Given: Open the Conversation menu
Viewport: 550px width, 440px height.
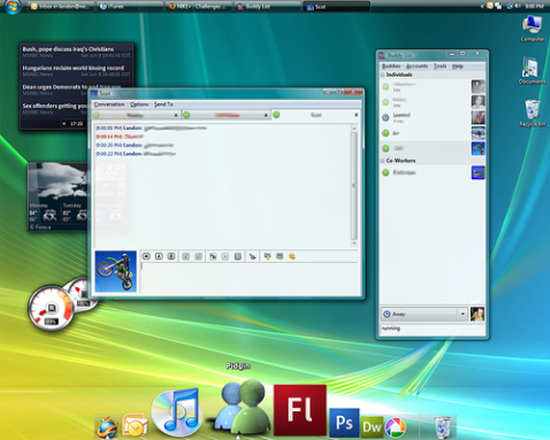Looking at the screenshot, I should [109, 104].
